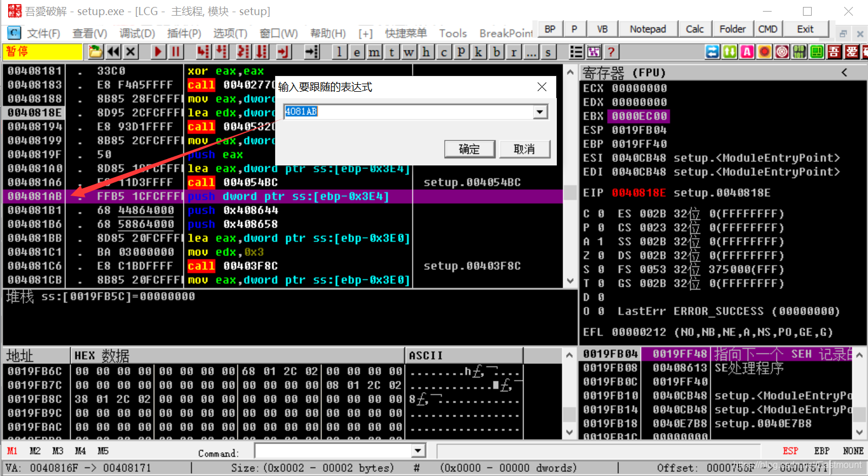Open the 帮助(H) menu
868x476 pixels.
tap(328, 34)
